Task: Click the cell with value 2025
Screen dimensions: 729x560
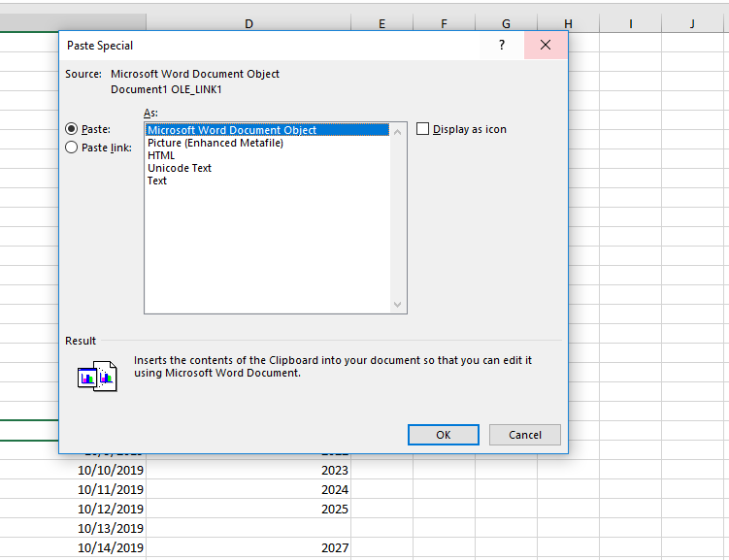Action: (x=249, y=509)
